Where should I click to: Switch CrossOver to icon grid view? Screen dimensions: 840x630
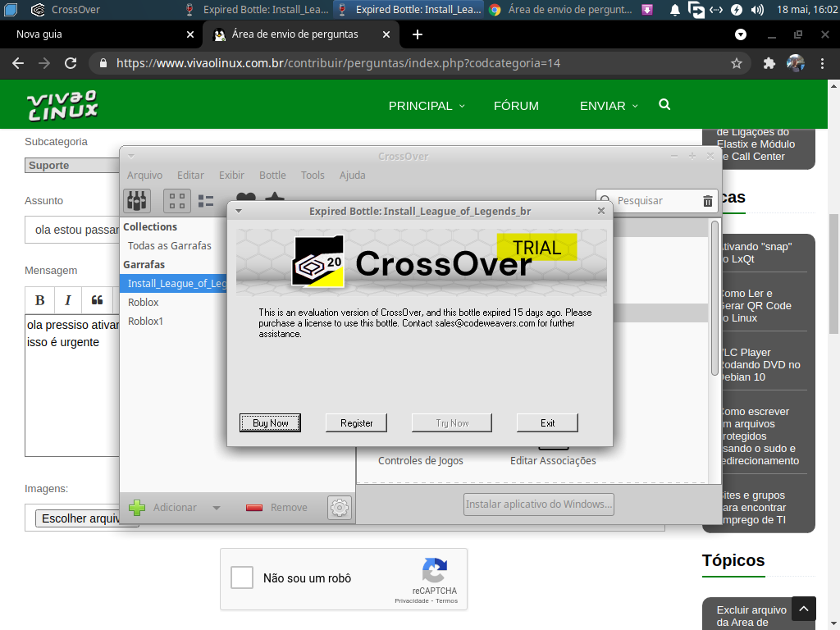(177, 201)
